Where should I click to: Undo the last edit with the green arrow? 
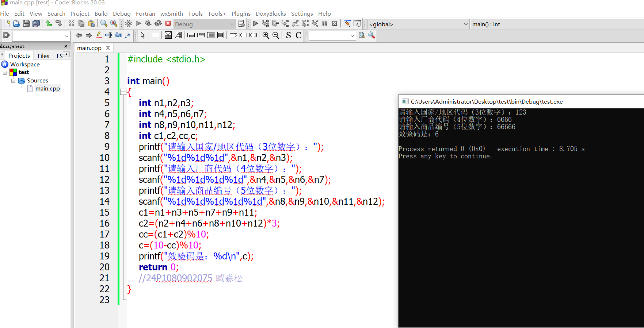[x=49, y=24]
